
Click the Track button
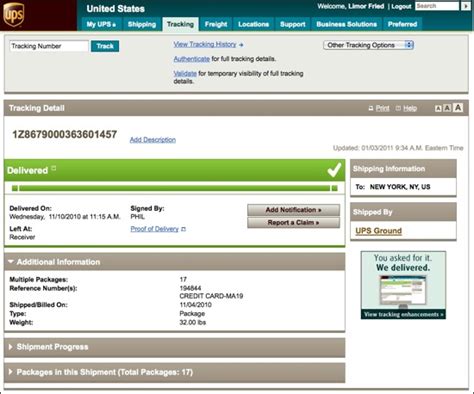pos(105,46)
